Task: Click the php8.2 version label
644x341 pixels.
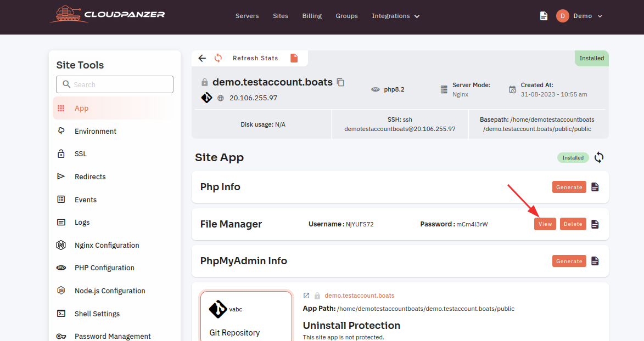Action: pos(394,89)
